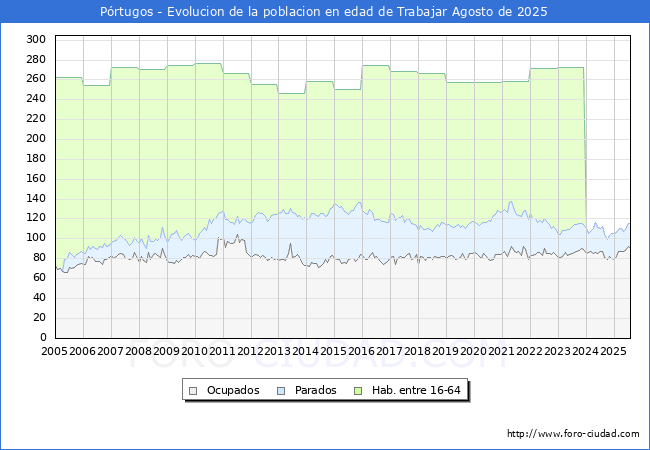Viewport: 650px width, 450px height.
Task: Click the 2011 x-axis year label
Action: tap(223, 351)
